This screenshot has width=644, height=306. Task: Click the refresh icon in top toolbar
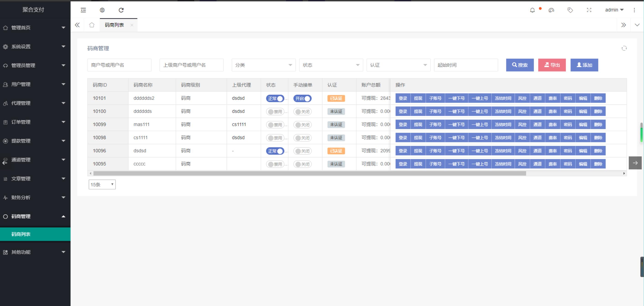121,10
